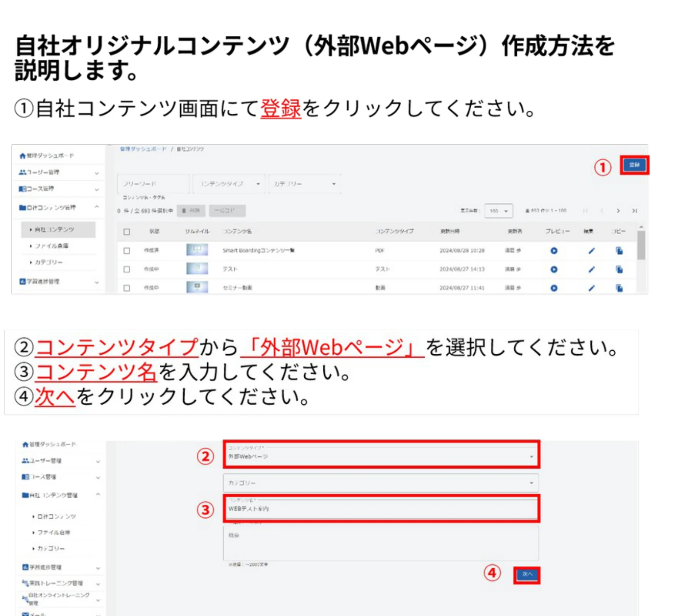Click the 学習進捗管理 chart icon in the registration form sidebar
Image resolution: width=686 pixels, height=616 pixels.
tap(25, 567)
